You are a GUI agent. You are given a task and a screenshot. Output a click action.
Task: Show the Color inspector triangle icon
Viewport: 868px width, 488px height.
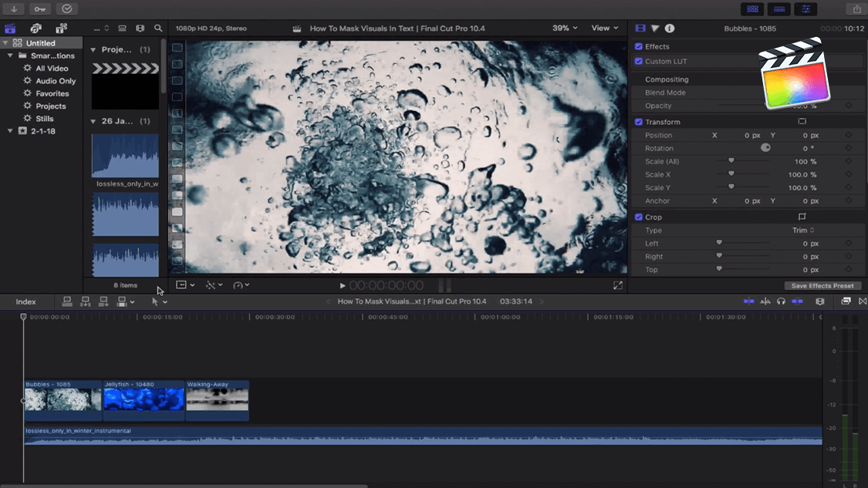[655, 29]
